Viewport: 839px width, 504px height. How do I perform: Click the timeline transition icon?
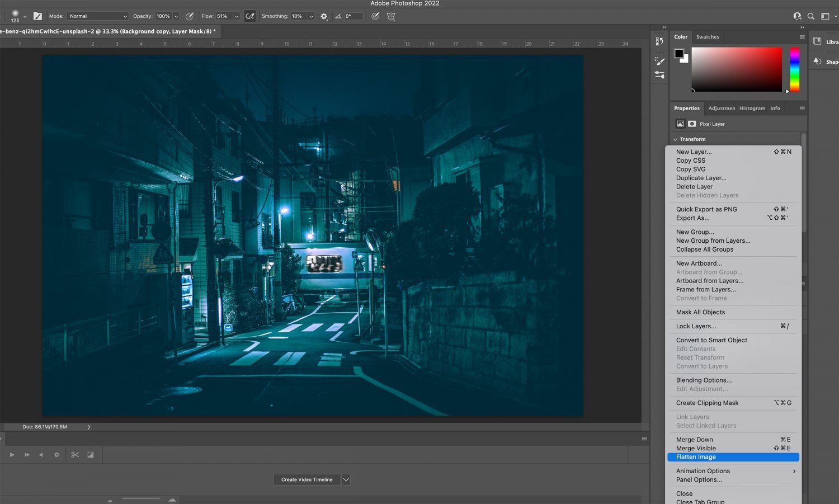[x=91, y=455]
